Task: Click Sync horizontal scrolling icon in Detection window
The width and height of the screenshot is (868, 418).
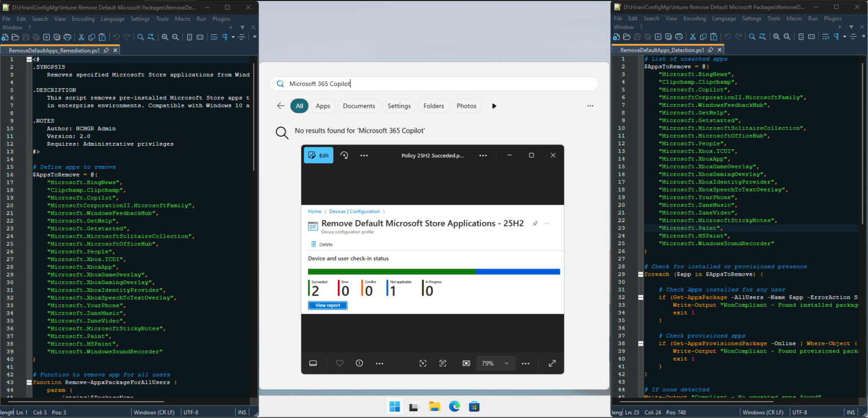Action: point(811,37)
